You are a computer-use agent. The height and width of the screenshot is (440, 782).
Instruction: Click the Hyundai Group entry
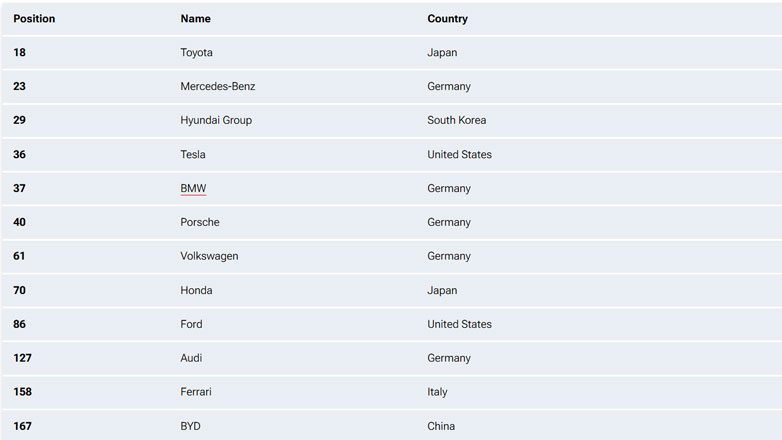point(216,121)
